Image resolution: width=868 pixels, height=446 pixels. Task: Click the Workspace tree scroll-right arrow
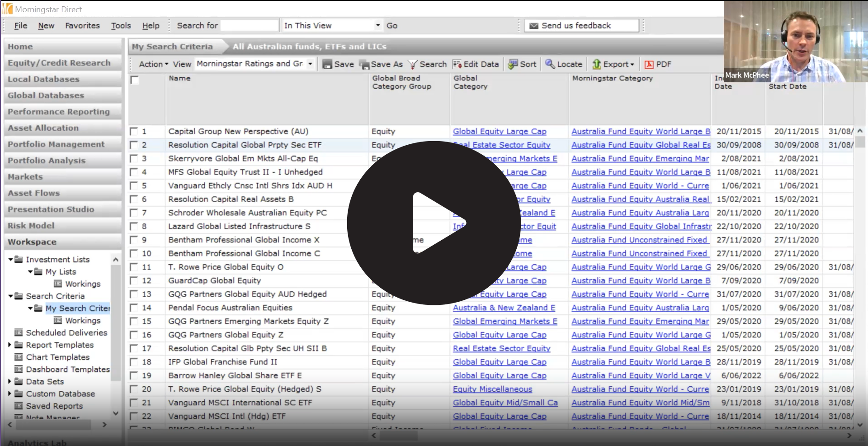104,425
